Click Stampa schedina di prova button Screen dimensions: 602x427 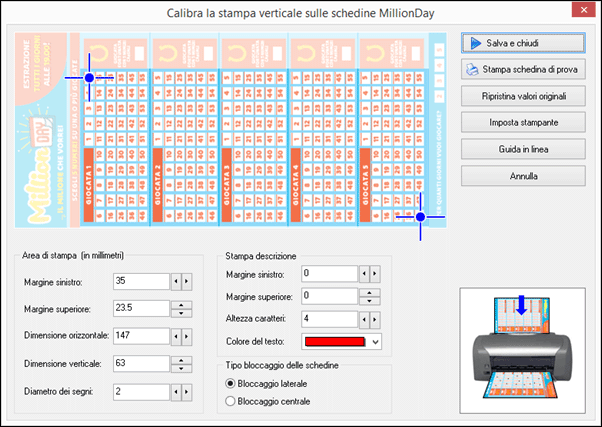(522, 69)
